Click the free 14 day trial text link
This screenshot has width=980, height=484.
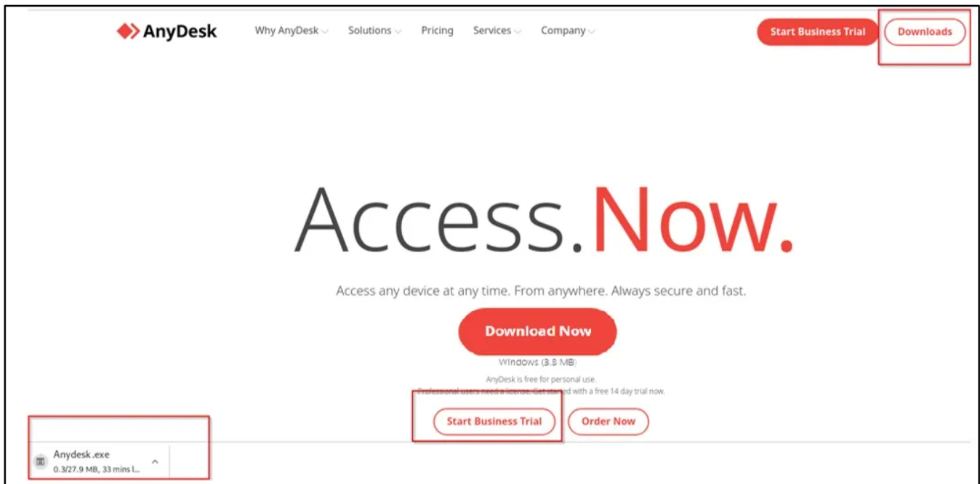click(x=618, y=392)
